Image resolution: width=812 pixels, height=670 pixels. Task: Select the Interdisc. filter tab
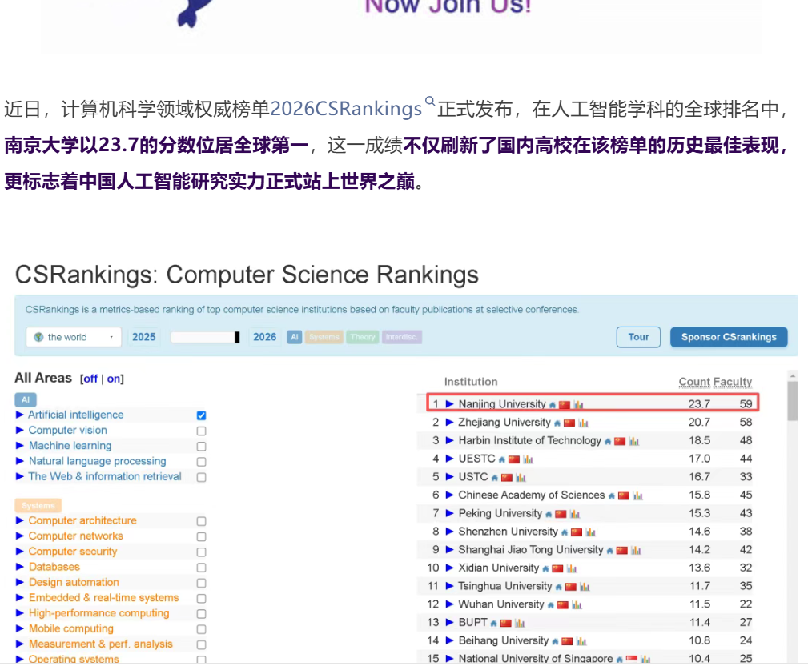tap(402, 337)
